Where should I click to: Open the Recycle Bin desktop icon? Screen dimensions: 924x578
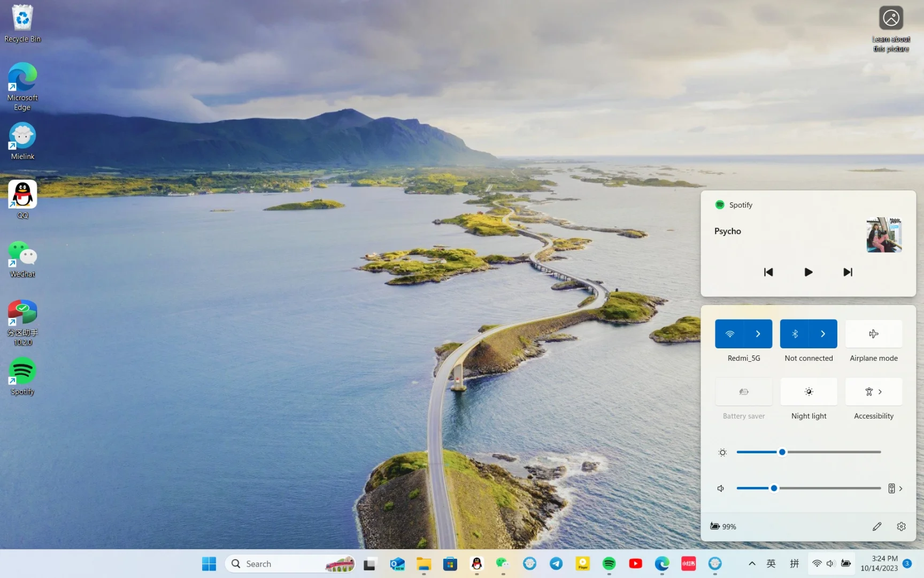click(22, 24)
